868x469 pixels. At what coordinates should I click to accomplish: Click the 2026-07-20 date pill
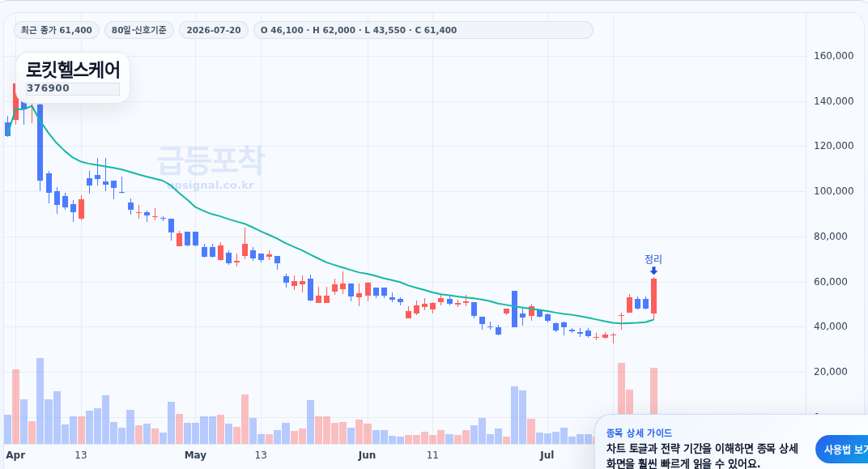coord(214,30)
